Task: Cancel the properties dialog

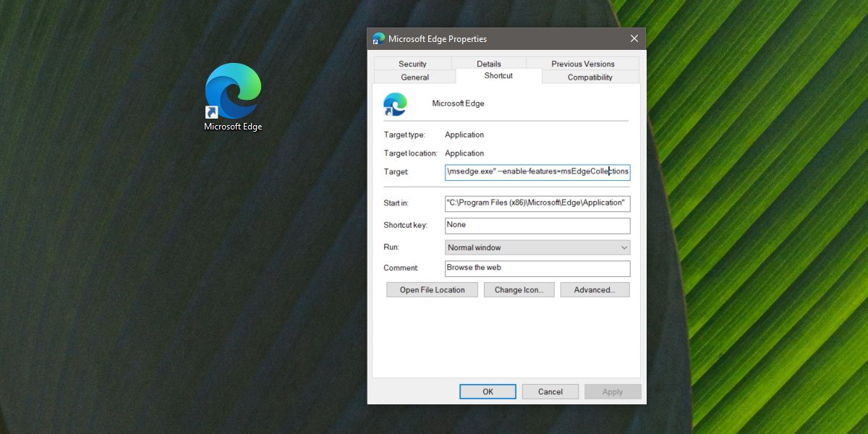Action: pyautogui.click(x=550, y=391)
